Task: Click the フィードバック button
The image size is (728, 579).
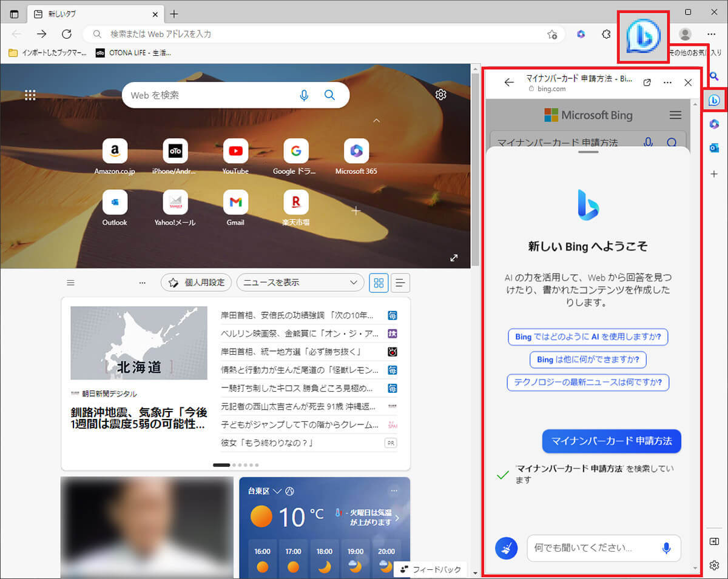Action: (x=431, y=569)
